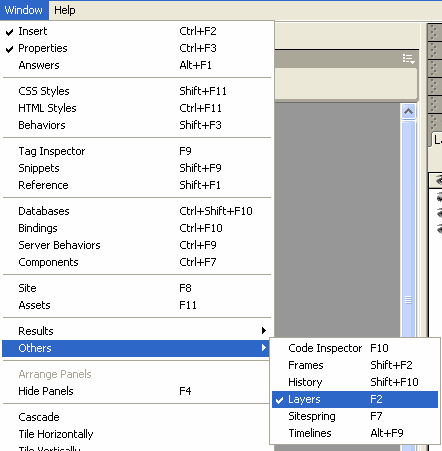This screenshot has height=451, width=442.
Task: Open the Window menu in menu bar
Action: click(x=24, y=10)
